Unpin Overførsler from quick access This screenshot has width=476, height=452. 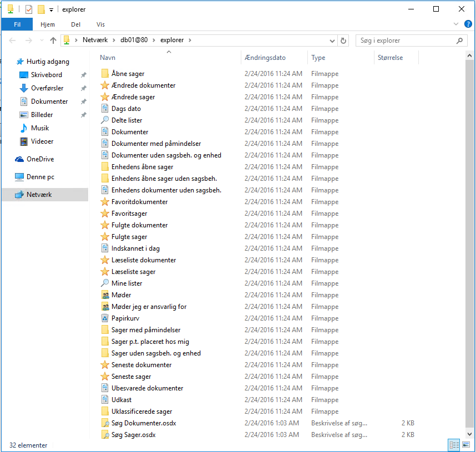point(83,88)
